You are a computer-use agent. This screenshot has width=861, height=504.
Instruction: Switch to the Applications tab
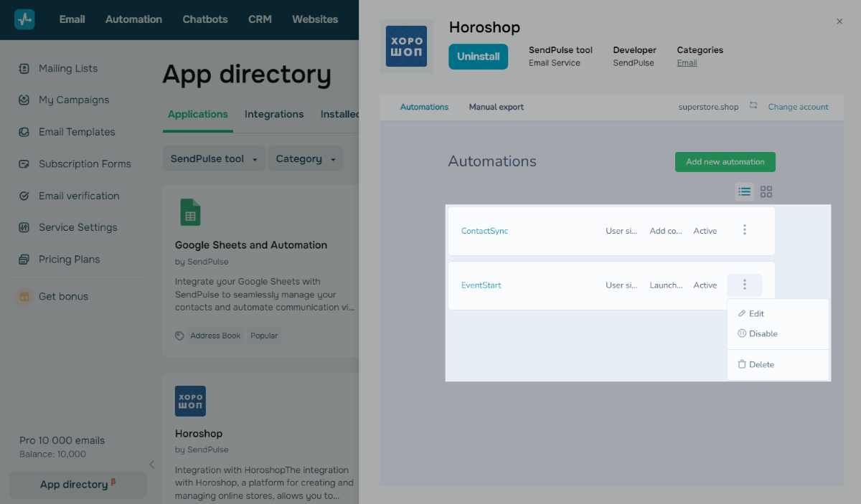click(198, 115)
